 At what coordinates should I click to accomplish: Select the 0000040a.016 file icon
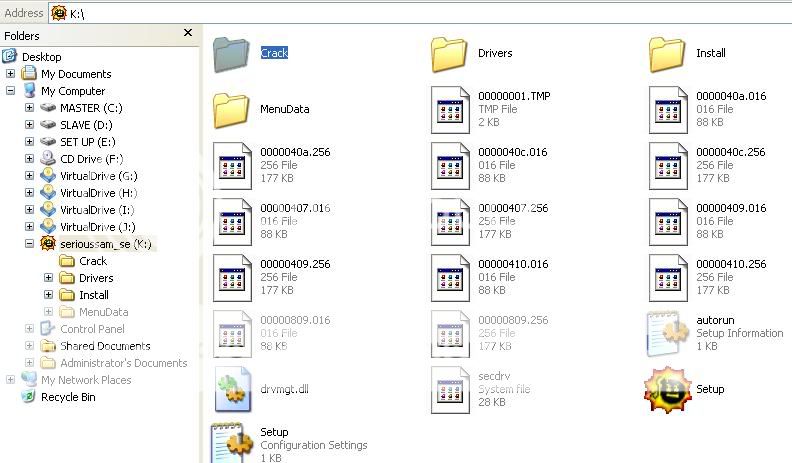click(668, 110)
